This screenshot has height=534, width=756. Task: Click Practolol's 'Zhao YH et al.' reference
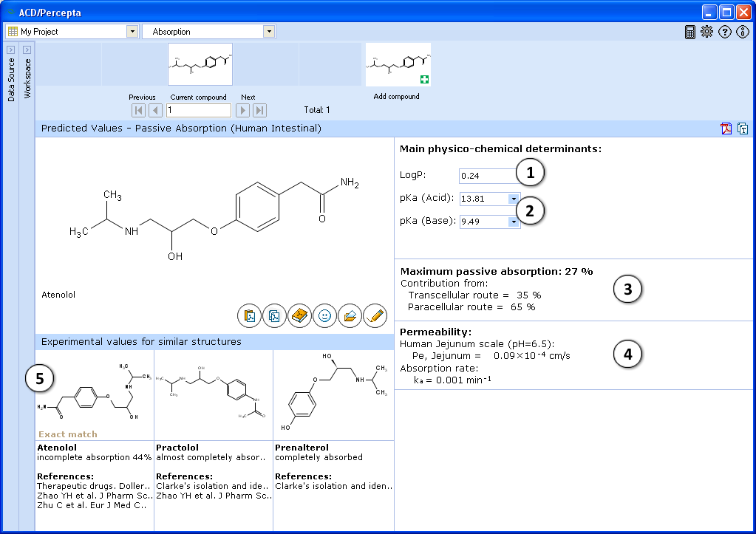click(214, 496)
